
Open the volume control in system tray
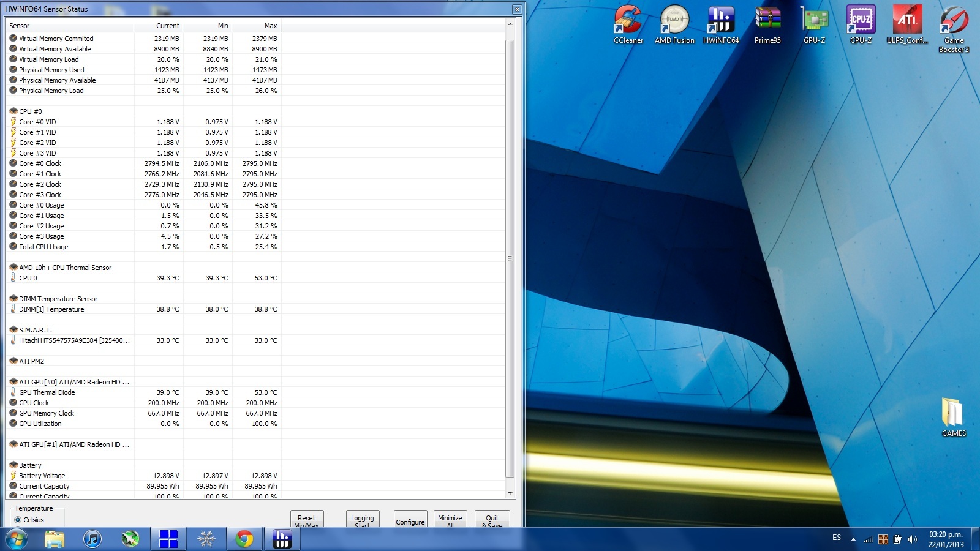pyautogui.click(x=913, y=539)
